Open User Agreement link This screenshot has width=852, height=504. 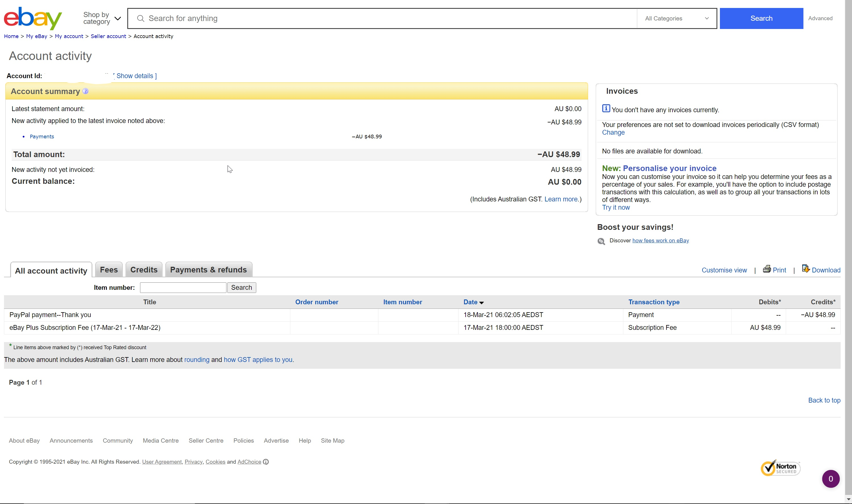162,462
